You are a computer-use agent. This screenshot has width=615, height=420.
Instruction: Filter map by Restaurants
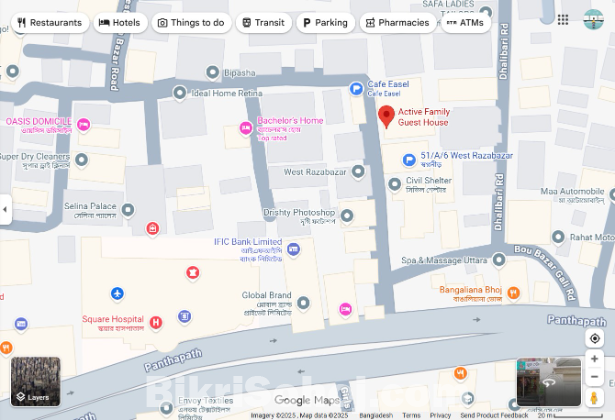50,23
